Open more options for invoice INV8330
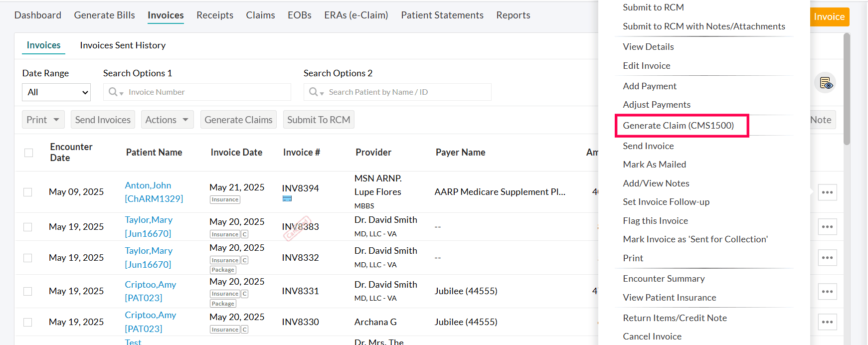This screenshot has height=345, width=868. point(827,322)
